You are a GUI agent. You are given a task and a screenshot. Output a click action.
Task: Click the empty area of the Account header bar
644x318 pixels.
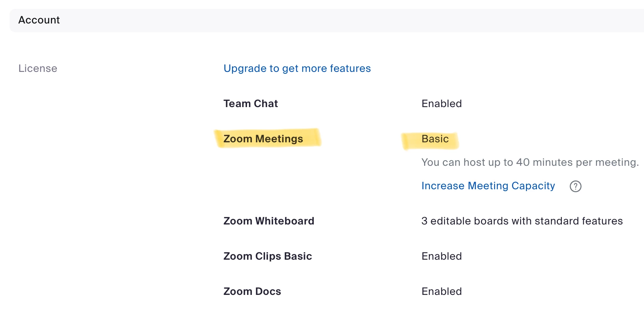coord(330,21)
